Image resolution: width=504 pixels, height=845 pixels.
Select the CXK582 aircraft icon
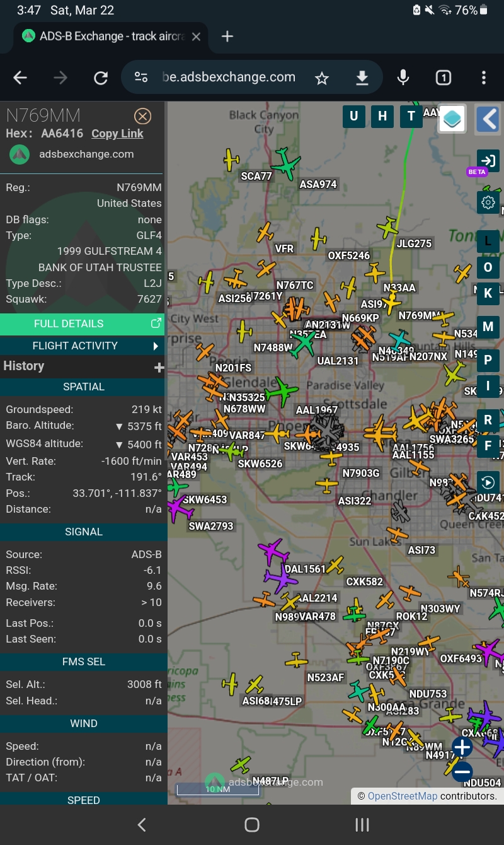coord(335,566)
